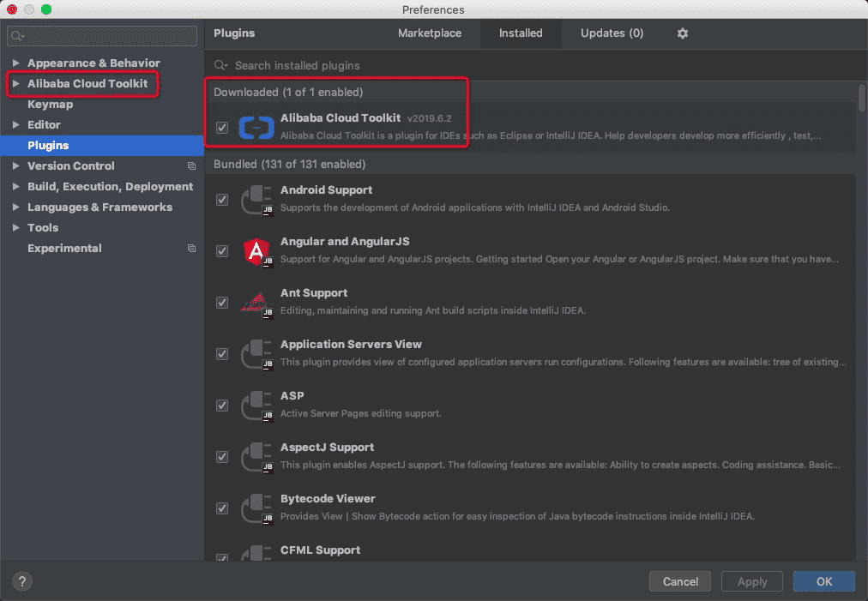This screenshot has height=601, width=868.
Task: Open the plugins gear settings menu
Action: tap(683, 33)
